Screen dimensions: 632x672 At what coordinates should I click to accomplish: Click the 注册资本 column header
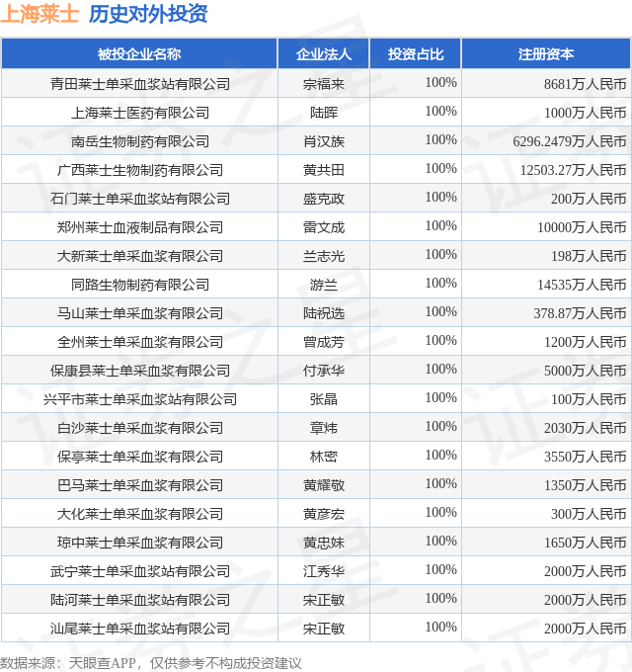pyautogui.click(x=546, y=54)
